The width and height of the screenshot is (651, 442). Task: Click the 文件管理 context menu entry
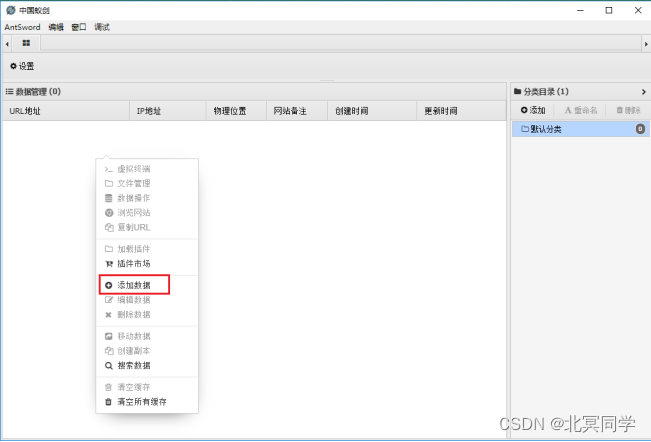coord(147,183)
